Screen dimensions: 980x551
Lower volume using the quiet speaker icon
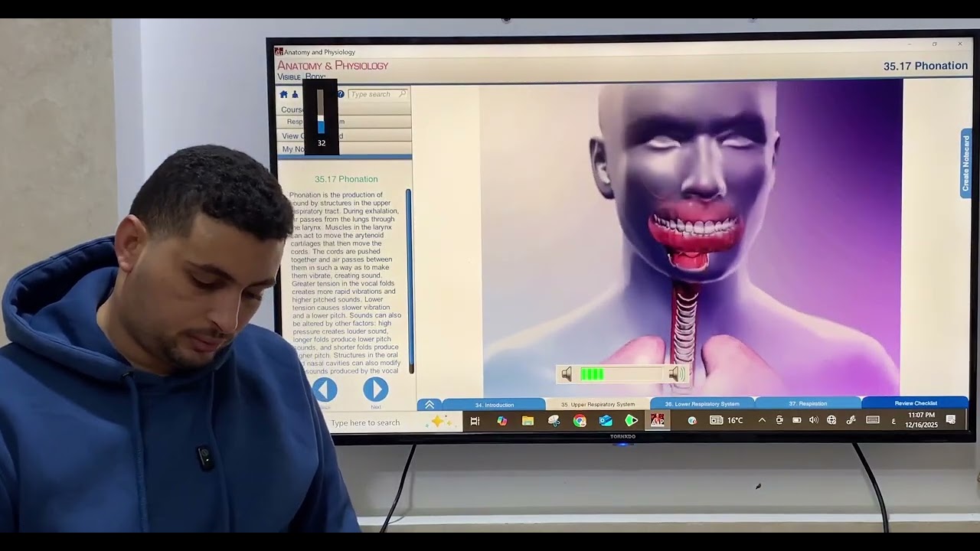567,374
